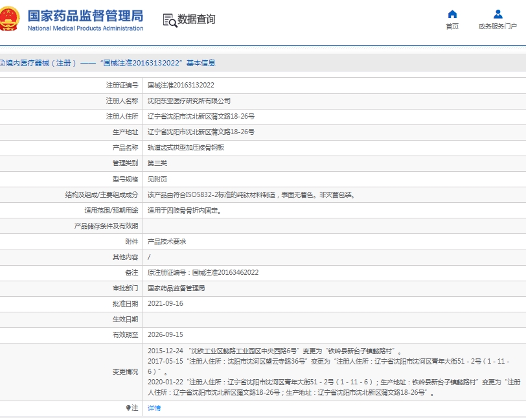Click the 变更情况 row label

[x=125, y=372]
